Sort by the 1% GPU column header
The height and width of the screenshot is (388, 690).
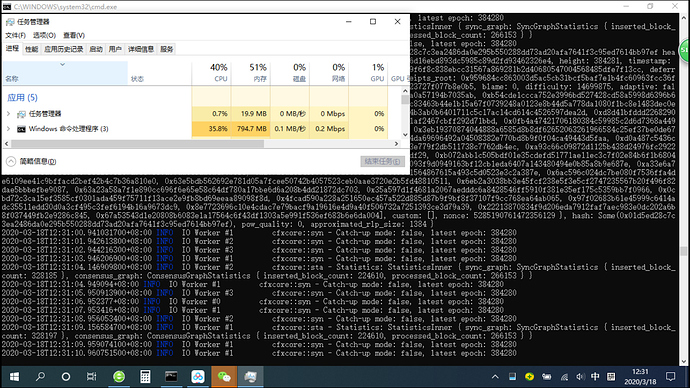[x=368, y=73]
